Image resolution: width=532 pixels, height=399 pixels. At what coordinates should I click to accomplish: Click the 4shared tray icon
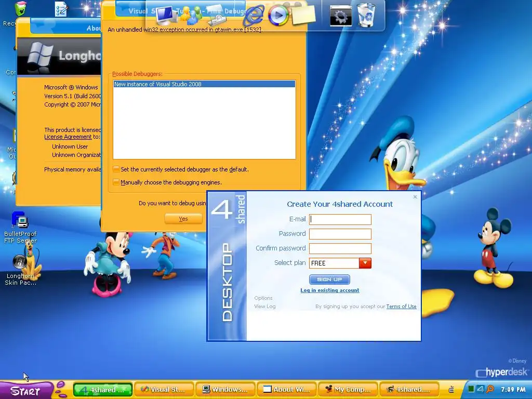point(480,390)
